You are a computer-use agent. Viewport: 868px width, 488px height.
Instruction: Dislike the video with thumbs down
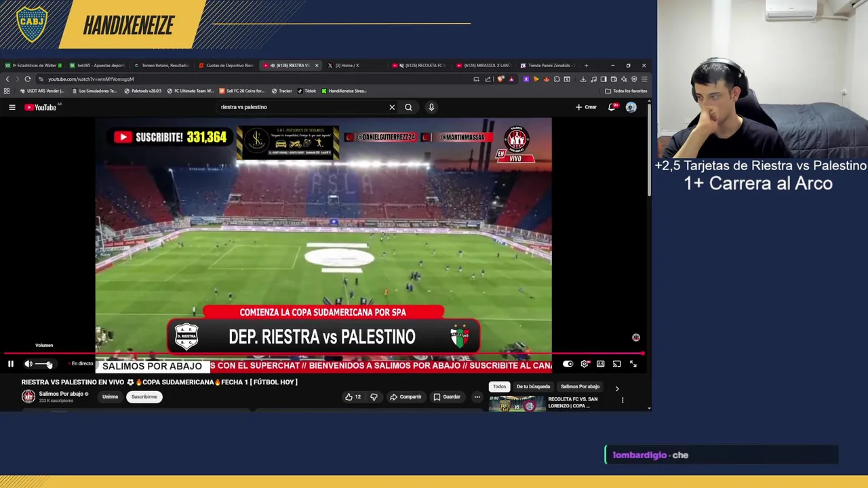point(374,396)
